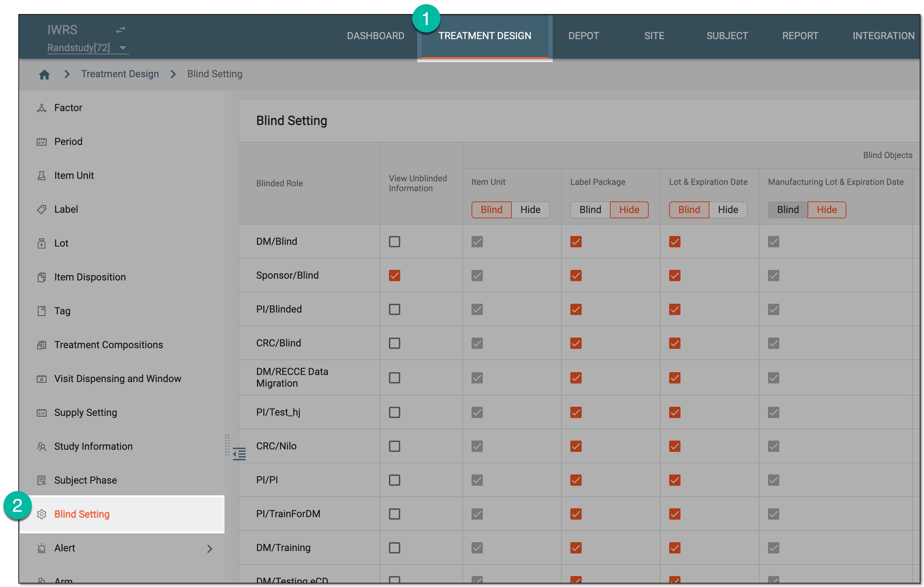
Task: Toggle Label Package checkbox for DM/Blind
Action: point(576,242)
